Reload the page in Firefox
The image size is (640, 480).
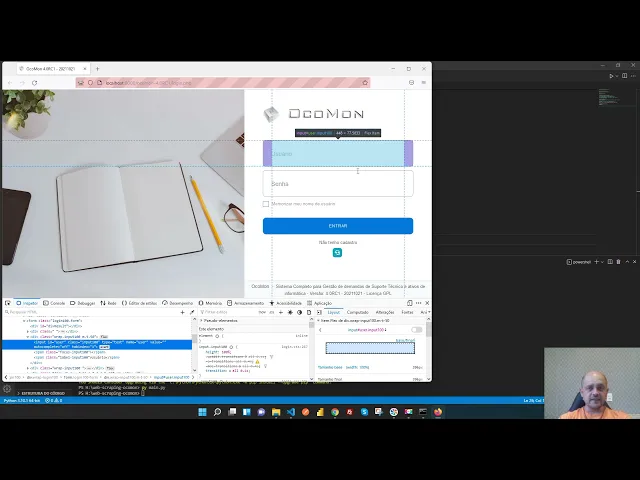coord(34,83)
